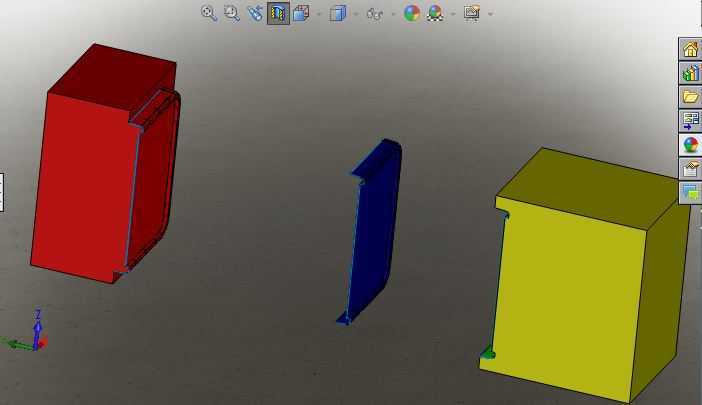Select the Zoom to Area tool
The height and width of the screenshot is (405, 702).
(x=232, y=13)
